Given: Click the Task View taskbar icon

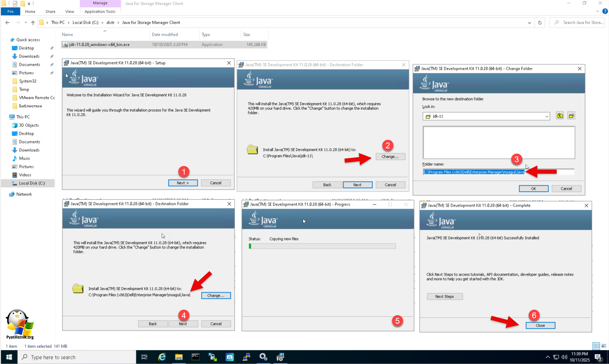Looking at the screenshot, I should [x=144, y=357].
